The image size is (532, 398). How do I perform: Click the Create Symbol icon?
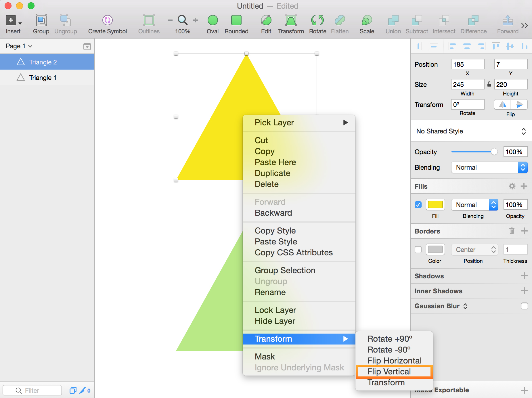(107, 20)
